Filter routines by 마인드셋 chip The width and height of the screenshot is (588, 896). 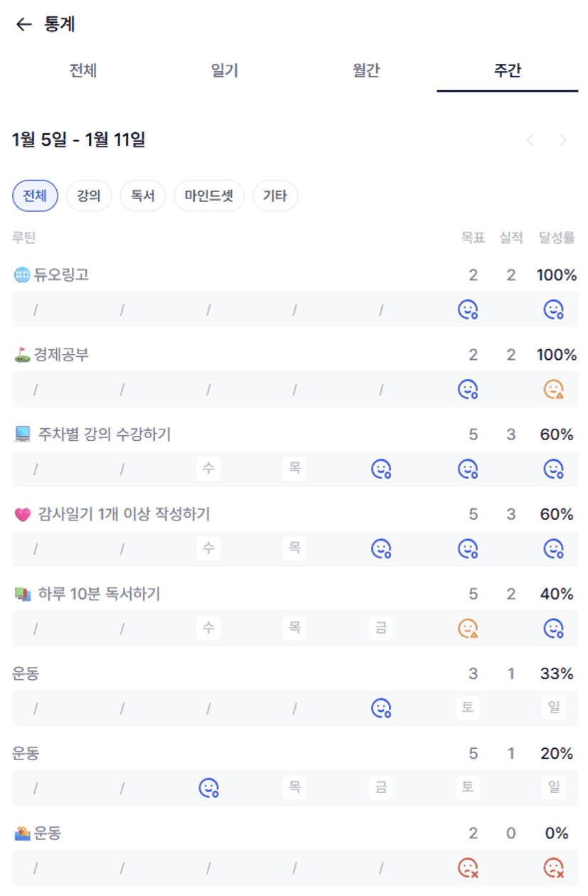pyautogui.click(x=209, y=196)
